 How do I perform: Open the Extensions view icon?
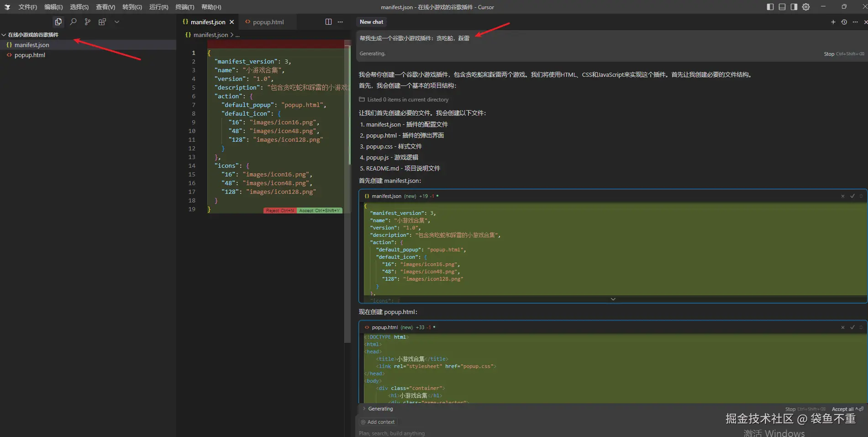(102, 21)
